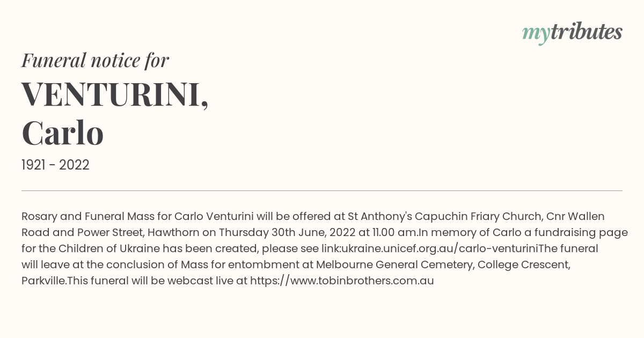Image resolution: width=644 pixels, height=338 pixels.
Task: Click the horizontal divider line
Action: coord(322,190)
